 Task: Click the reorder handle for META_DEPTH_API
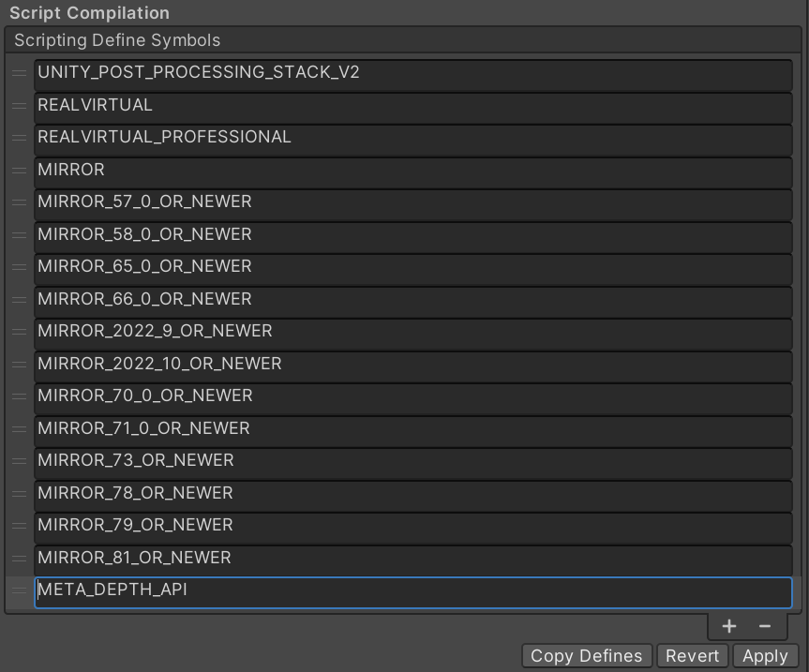pos(19,590)
